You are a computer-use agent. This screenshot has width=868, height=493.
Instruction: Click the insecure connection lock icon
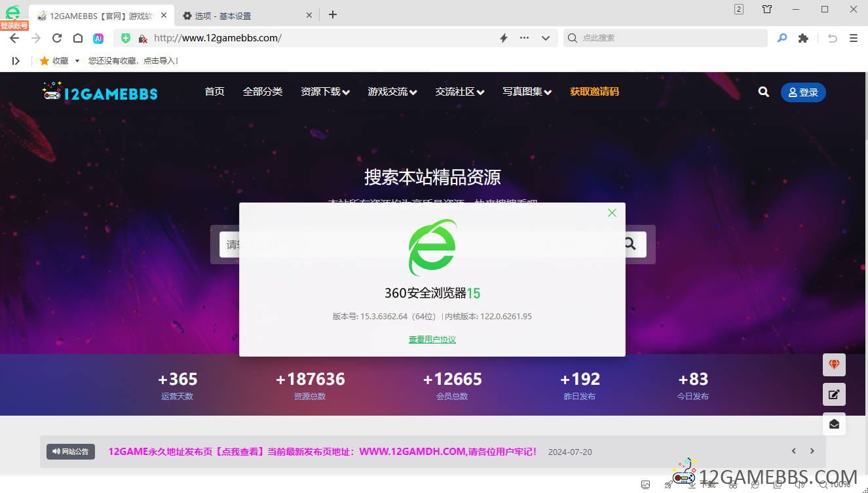point(142,38)
